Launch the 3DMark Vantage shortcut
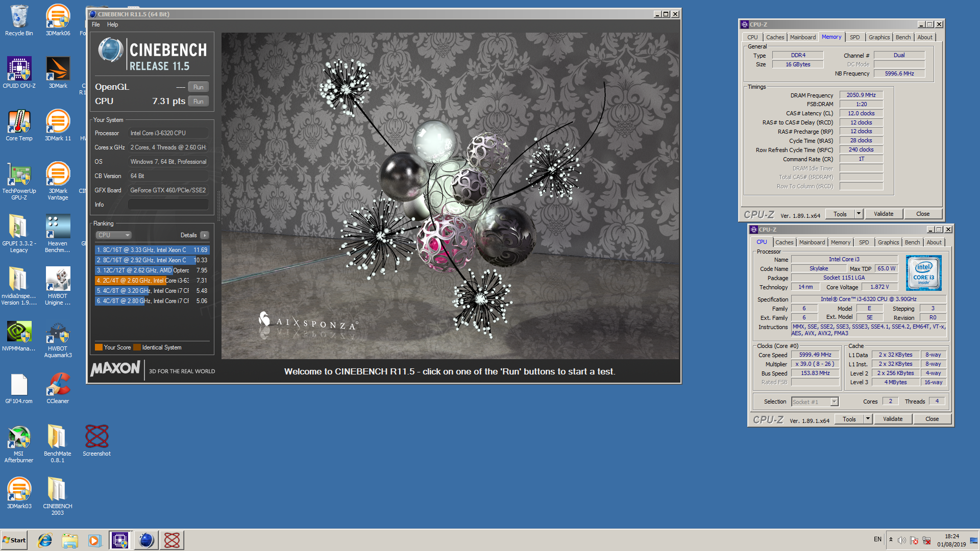The height and width of the screenshot is (551, 980). 58,181
